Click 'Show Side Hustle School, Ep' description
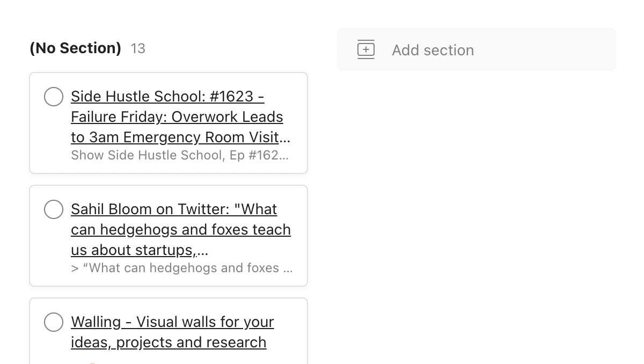The width and height of the screenshot is (644, 364). (x=179, y=155)
